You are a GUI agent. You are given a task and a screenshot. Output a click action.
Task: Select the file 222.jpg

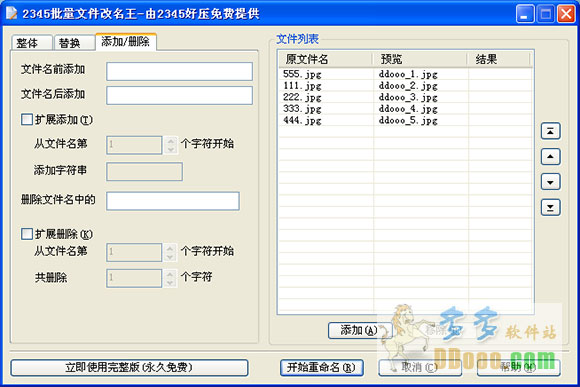302,97
